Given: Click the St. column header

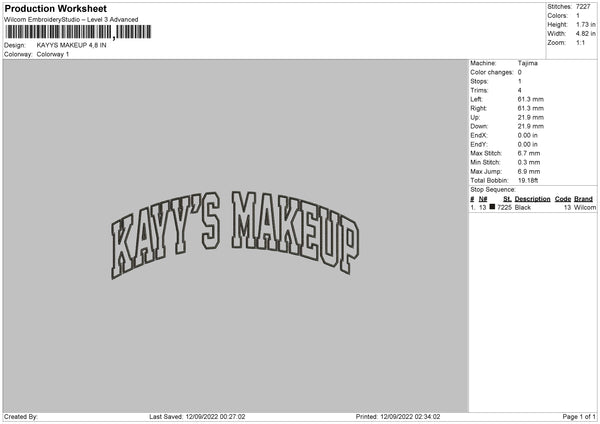Looking at the screenshot, I should [x=507, y=199].
